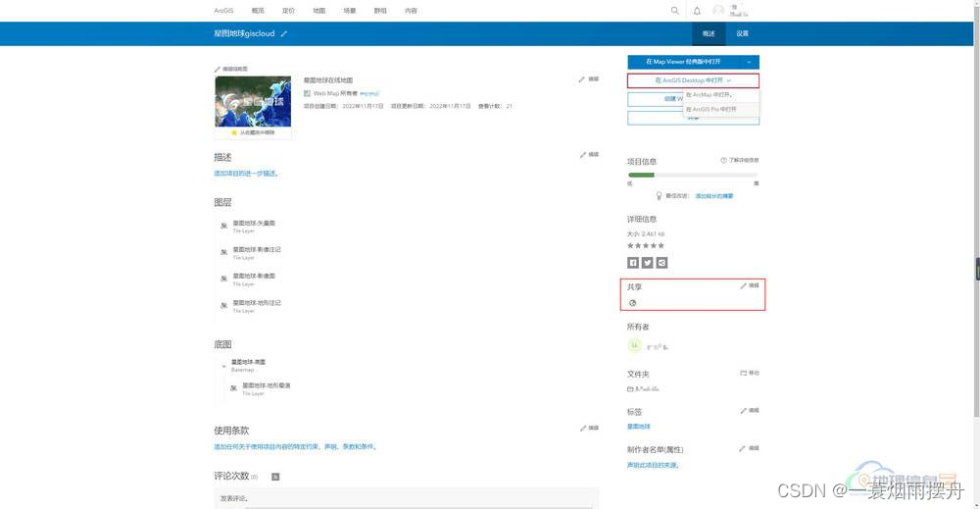Click the map thumbnail image
980x509 pixels.
tap(253, 101)
